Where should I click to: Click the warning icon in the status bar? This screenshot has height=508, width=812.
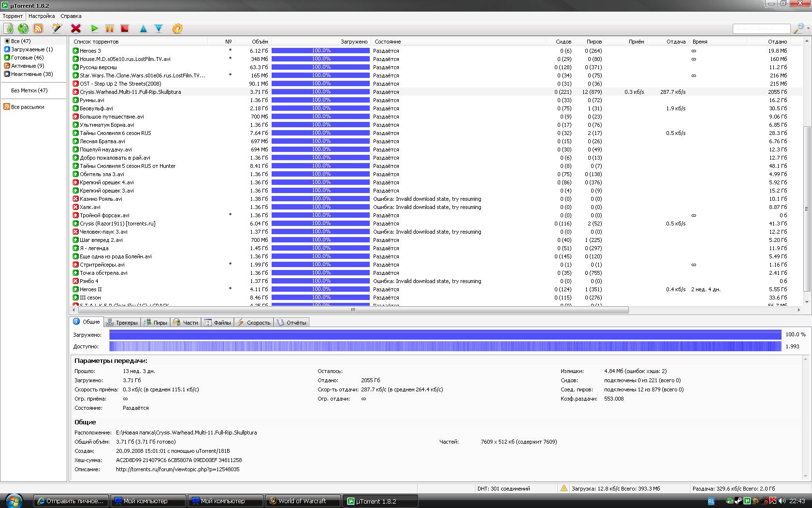pyautogui.click(x=564, y=488)
